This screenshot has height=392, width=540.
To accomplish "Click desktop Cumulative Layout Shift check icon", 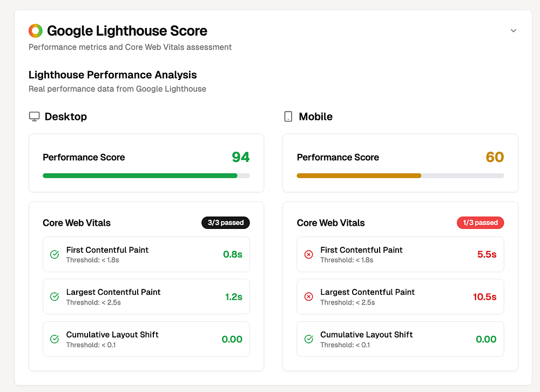I will tap(55, 339).
